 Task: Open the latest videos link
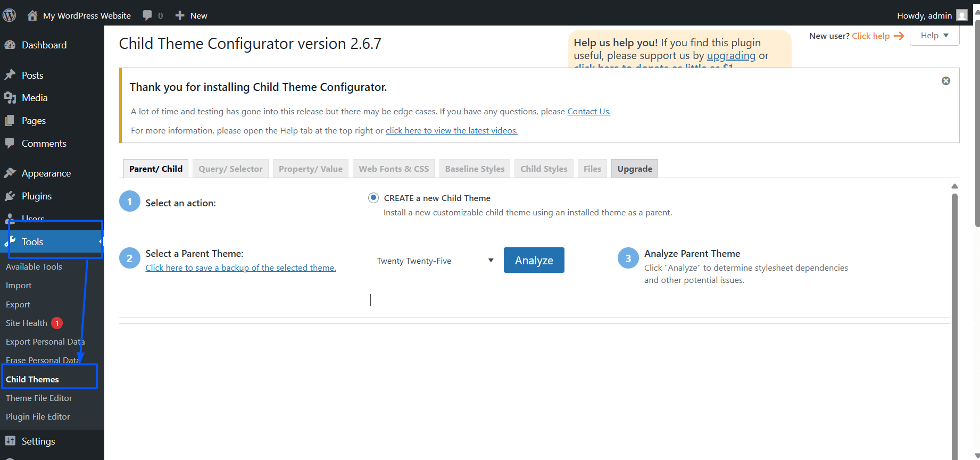point(452,130)
